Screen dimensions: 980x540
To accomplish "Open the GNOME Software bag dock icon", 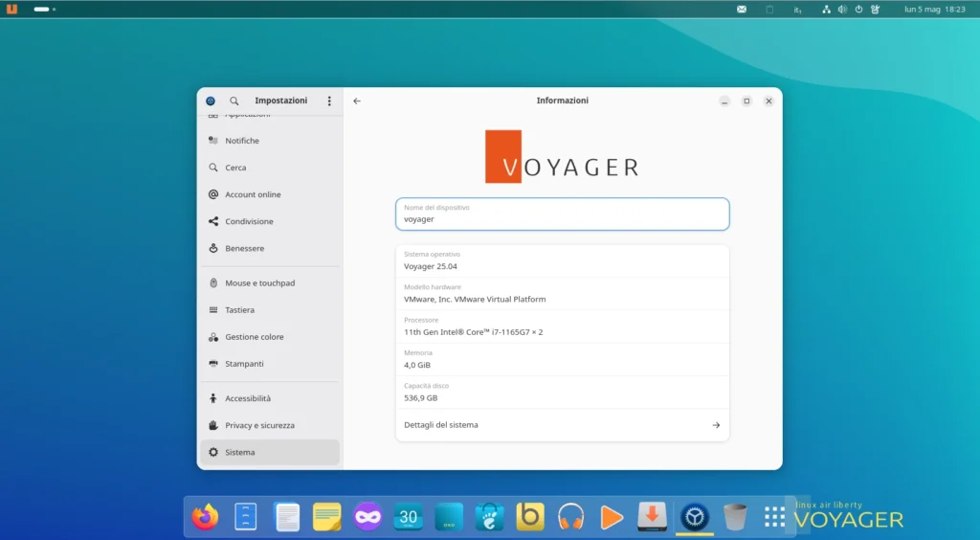I will pos(489,517).
